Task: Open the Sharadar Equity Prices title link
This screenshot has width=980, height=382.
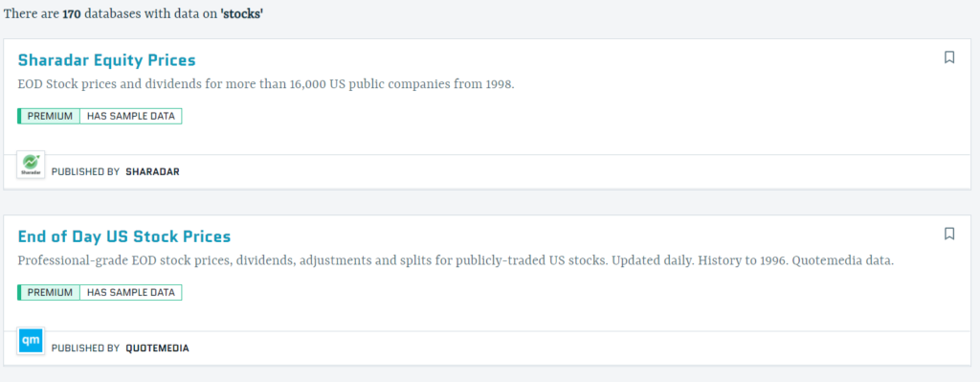Action: (x=107, y=60)
